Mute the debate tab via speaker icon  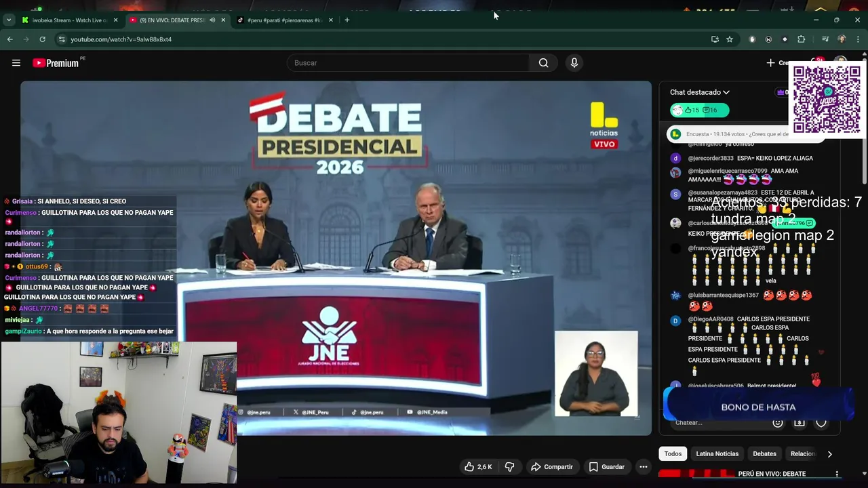pyautogui.click(x=212, y=20)
